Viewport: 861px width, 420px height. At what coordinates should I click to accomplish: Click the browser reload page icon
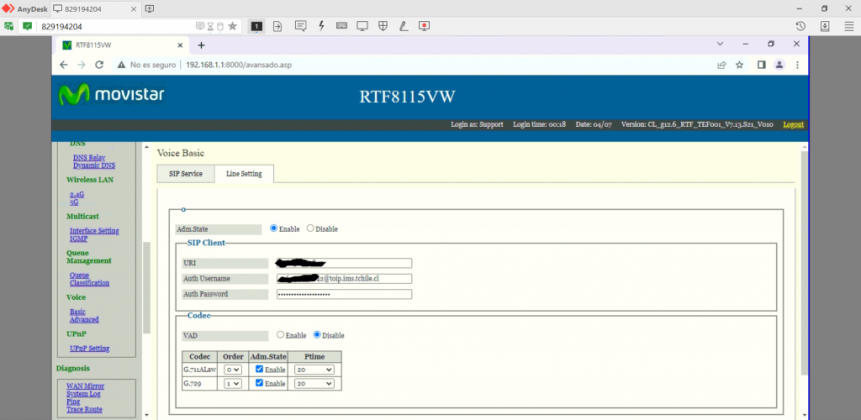pyautogui.click(x=99, y=65)
